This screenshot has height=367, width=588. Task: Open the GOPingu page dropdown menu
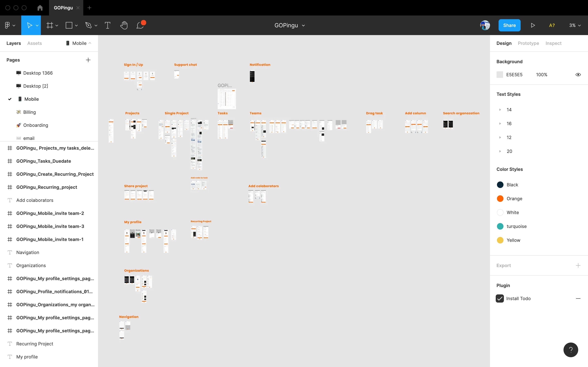click(304, 25)
